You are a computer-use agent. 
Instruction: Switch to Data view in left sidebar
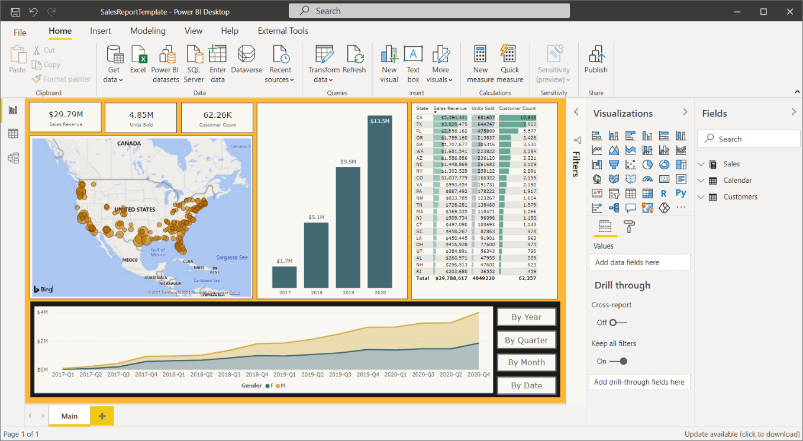13,134
